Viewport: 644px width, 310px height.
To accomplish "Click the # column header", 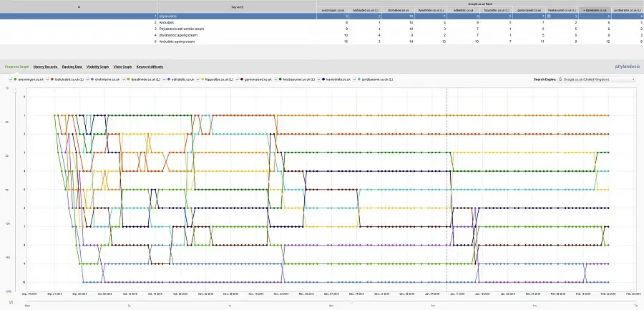I will (x=79, y=6).
